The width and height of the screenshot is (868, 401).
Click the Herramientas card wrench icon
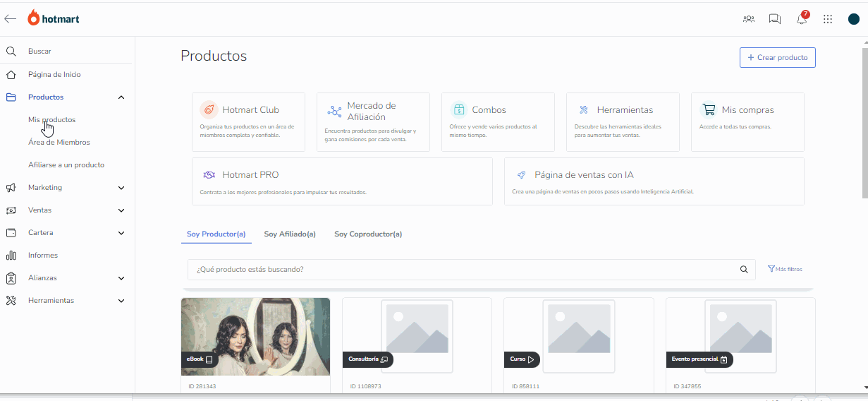584,109
